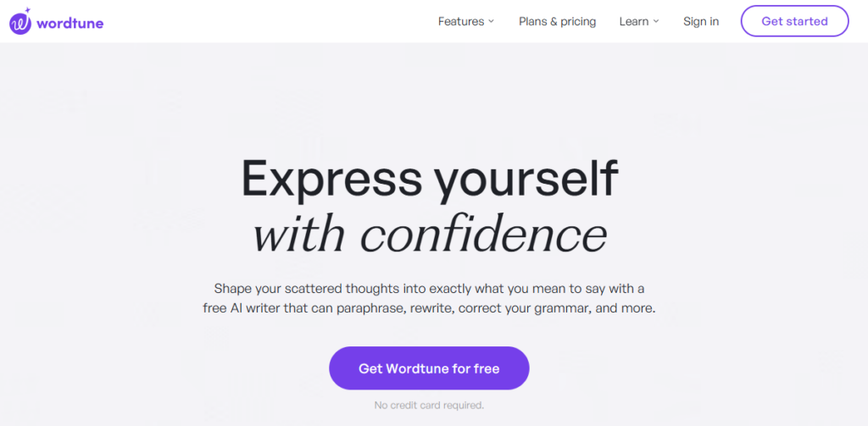This screenshot has height=426, width=868.
Task: Click the word Wordtune inside the purple button
Action: (417, 368)
